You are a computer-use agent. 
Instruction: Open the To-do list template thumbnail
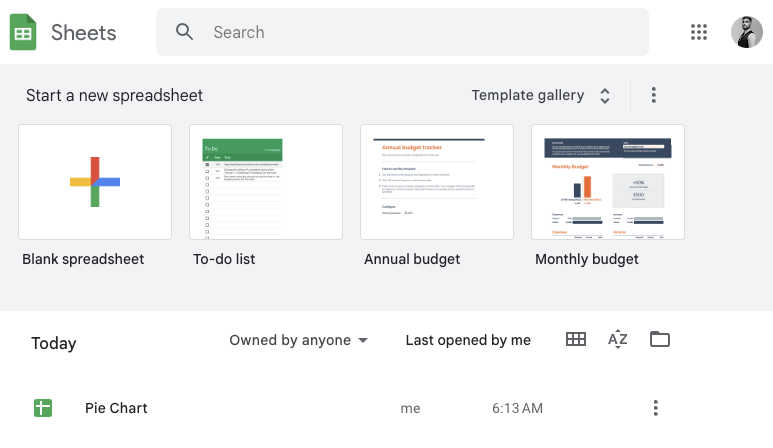[x=266, y=182]
